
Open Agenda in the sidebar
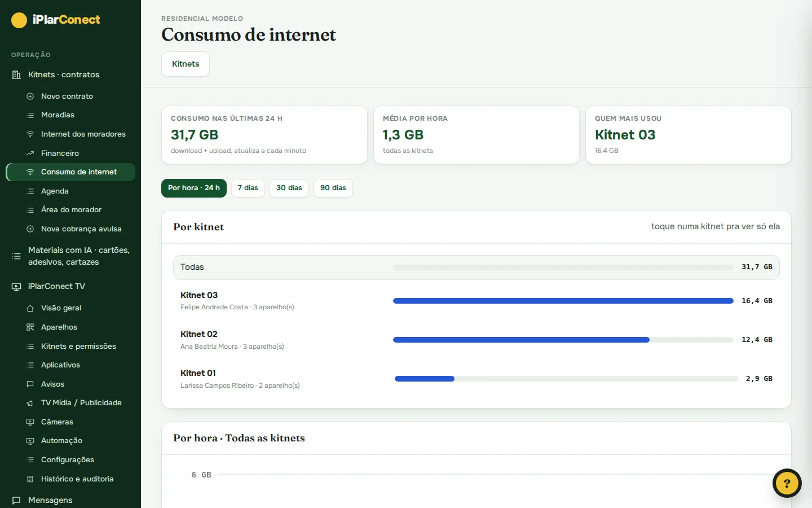(70, 191)
